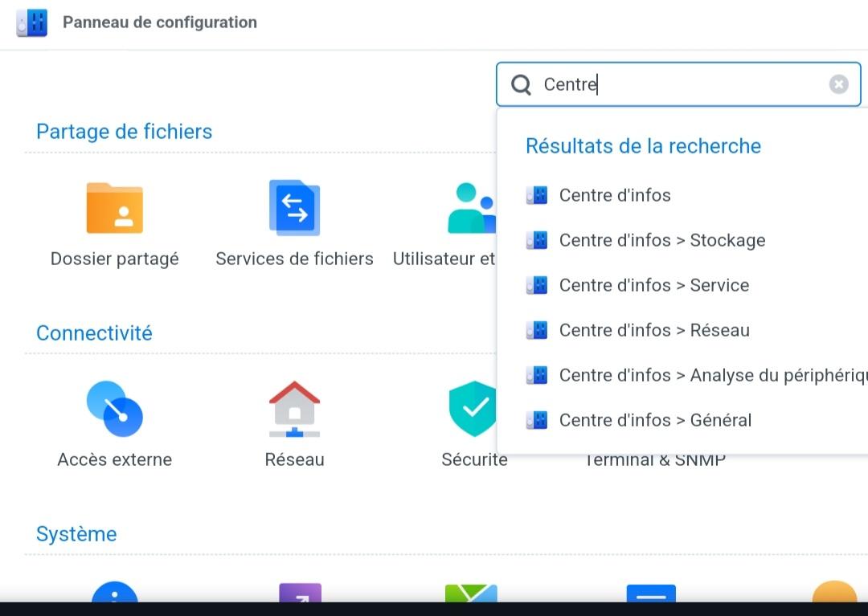868x616 pixels.
Task: Choose Centre d'infos > Réseau result
Action: [x=654, y=330]
